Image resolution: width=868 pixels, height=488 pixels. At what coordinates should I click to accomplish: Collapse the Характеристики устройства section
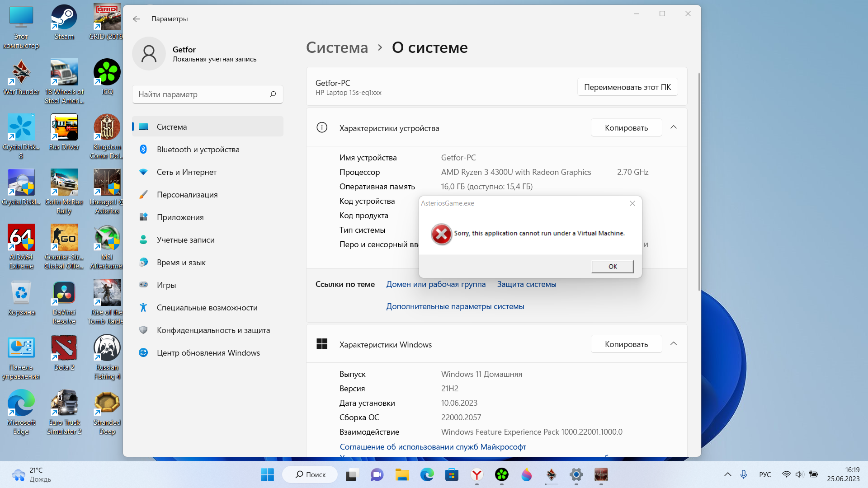pos(673,127)
